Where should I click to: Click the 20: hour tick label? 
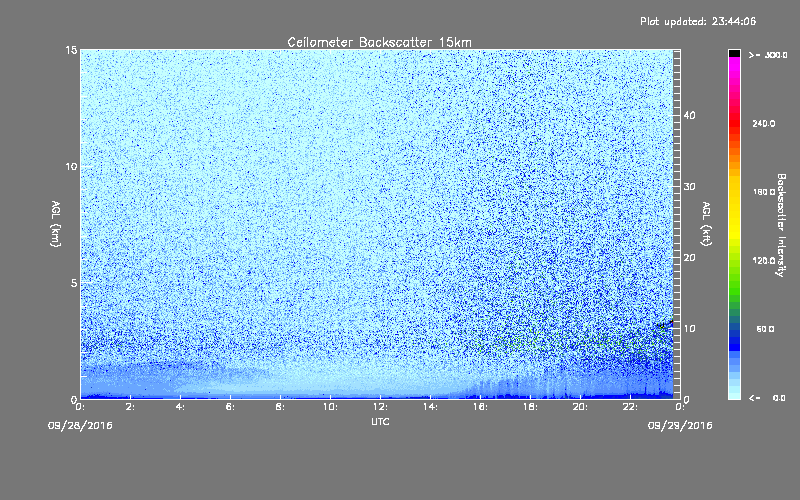coord(580,407)
